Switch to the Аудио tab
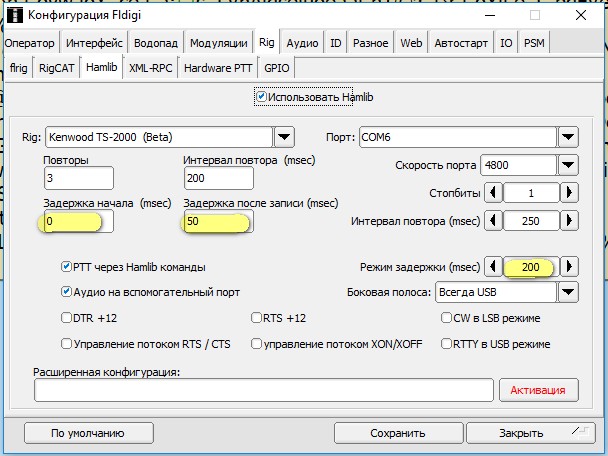This screenshot has width=608, height=456. [x=302, y=43]
